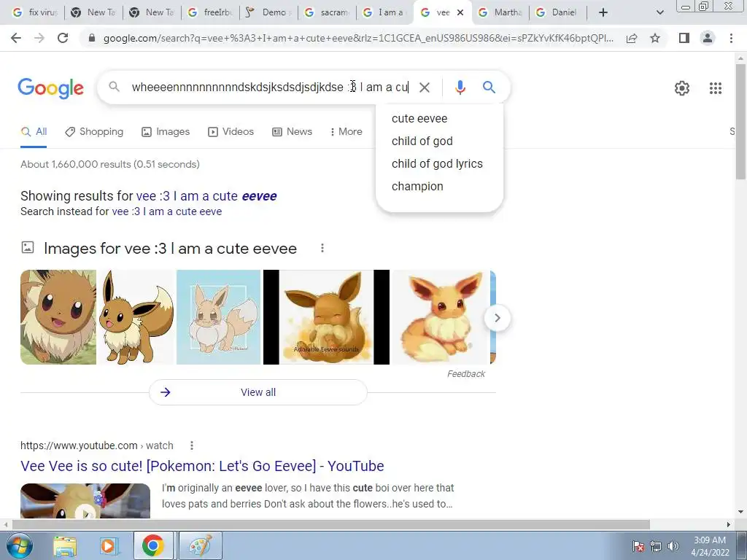Image resolution: width=747 pixels, height=560 pixels.
Task: Click the padlock site info icon
Action: (x=92, y=38)
